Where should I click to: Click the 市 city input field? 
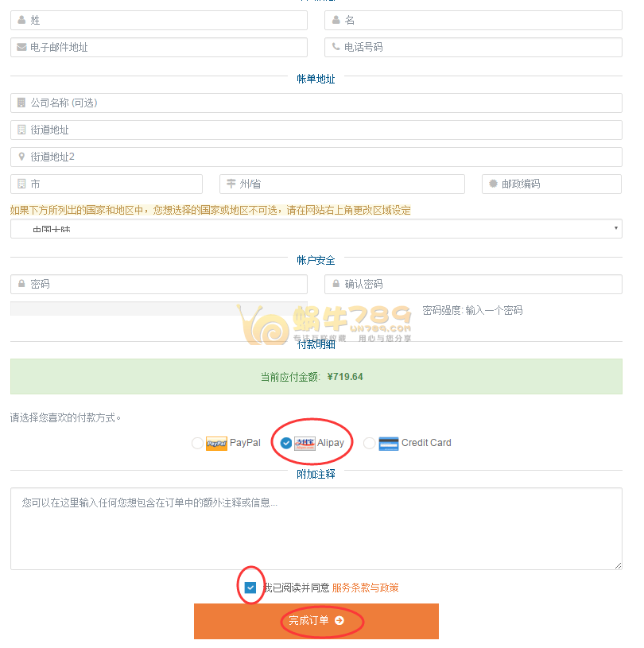click(x=107, y=184)
